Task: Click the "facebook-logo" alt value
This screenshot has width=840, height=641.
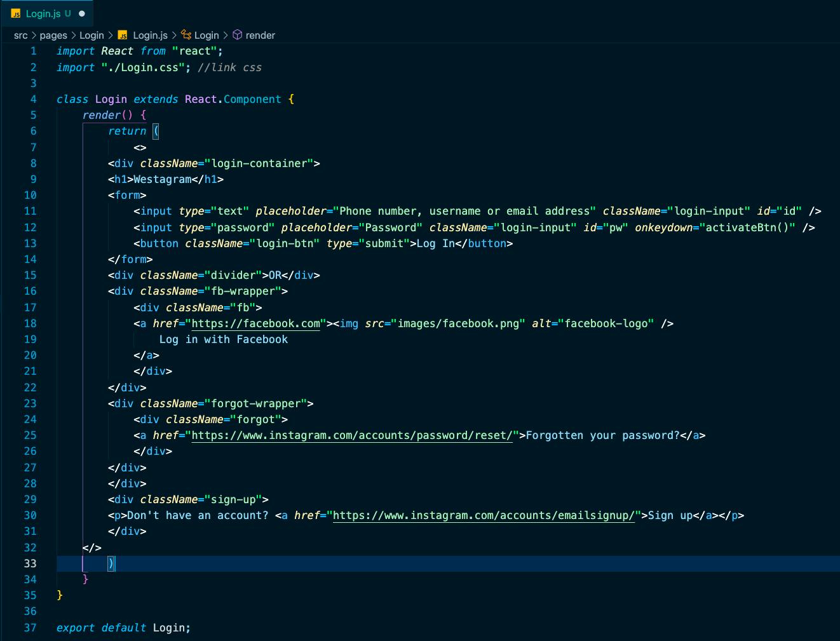Action: [x=606, y=323]
